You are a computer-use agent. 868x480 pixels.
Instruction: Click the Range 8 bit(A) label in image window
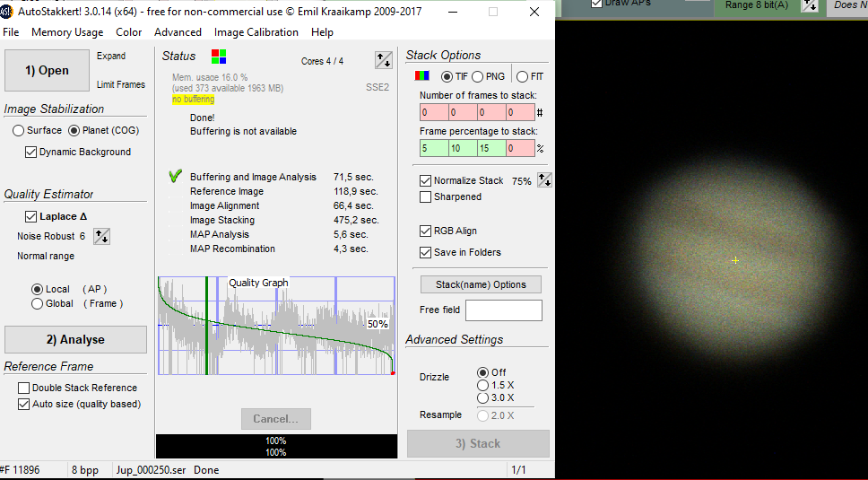tap(757, 5)
